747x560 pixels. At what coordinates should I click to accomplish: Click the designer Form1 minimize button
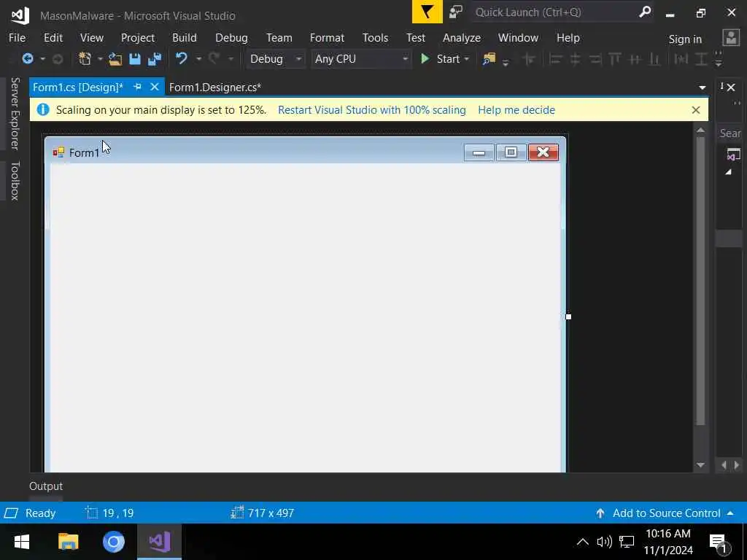(x=479, y=152)
